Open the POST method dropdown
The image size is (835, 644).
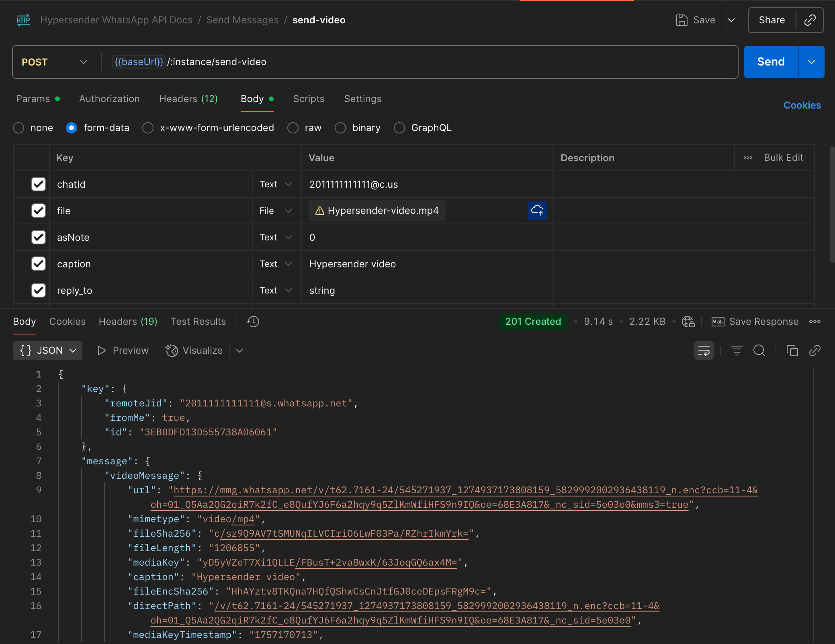pos(54,62)
